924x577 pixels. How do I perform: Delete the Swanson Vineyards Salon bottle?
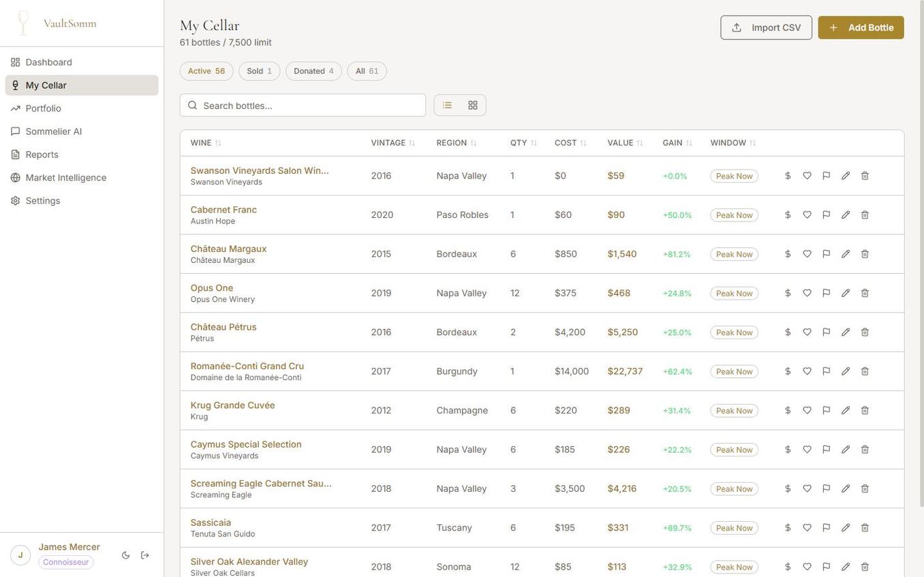pyautogui.click(x=865, y=176)
